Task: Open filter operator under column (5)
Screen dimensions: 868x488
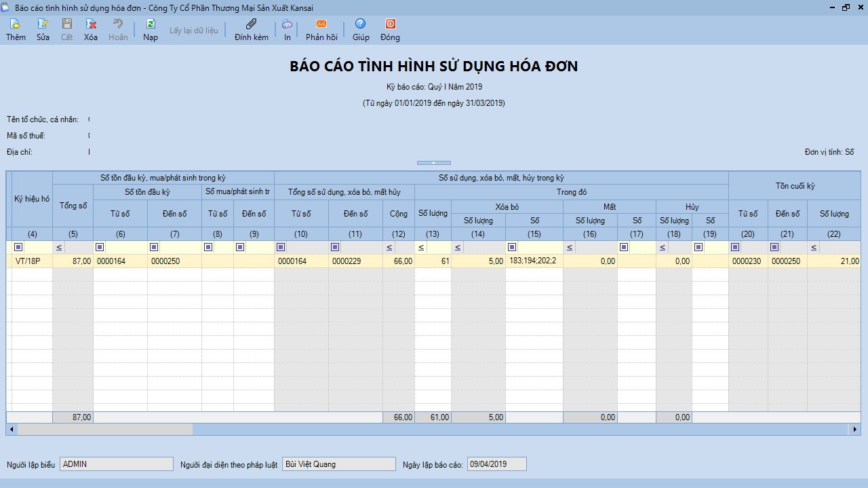Action: (x=59, y=248)
